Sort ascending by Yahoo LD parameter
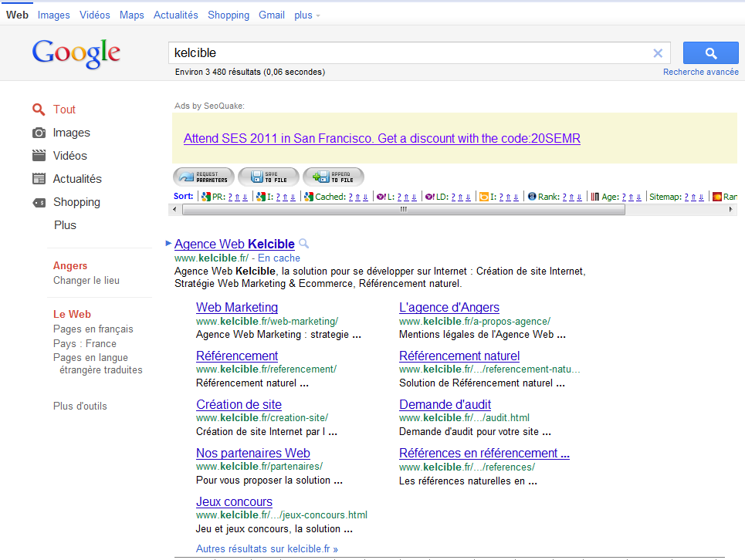This screenshot has width=745, height=560. click(460, 197)
